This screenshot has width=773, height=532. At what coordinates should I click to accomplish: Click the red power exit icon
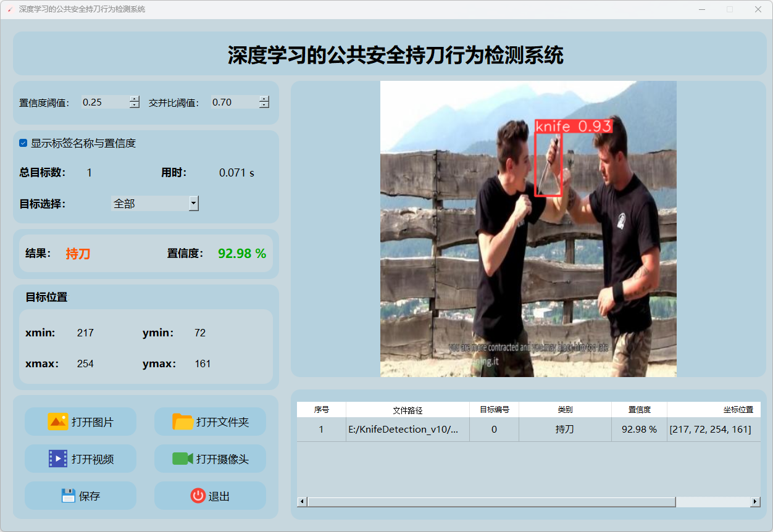[198, 496]
